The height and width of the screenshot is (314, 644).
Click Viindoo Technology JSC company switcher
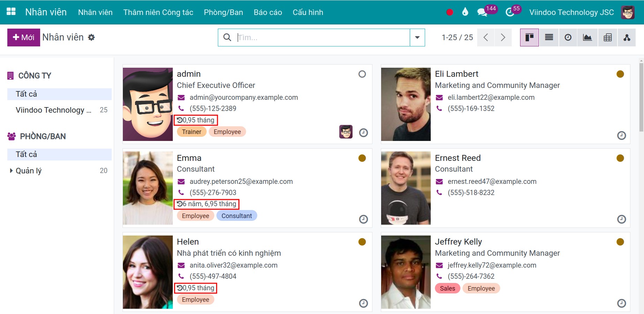pyautogui.click(x=571, y=12)
